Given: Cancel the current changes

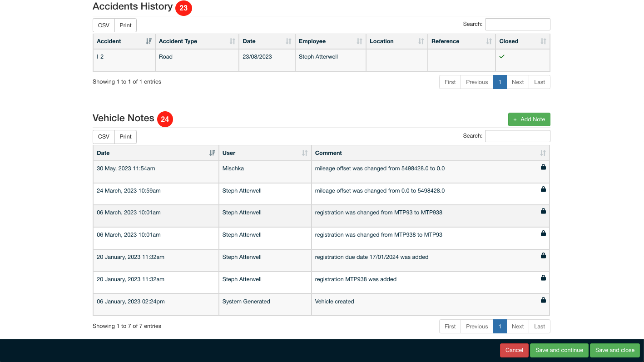Looking at the screenshot, I should pos(514,350).
